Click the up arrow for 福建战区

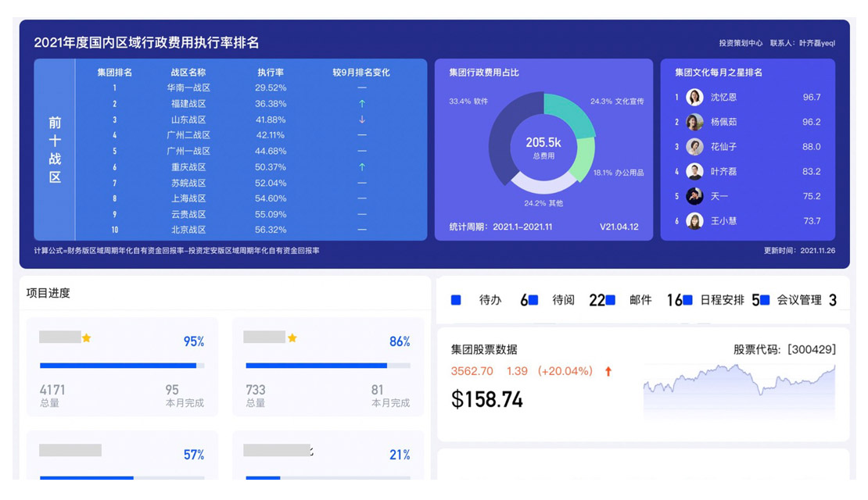click(x=361, y=104)
